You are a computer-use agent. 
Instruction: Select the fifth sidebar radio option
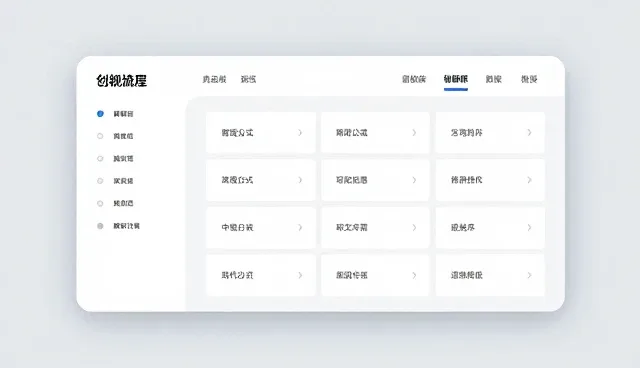click(x=100, y=203)
